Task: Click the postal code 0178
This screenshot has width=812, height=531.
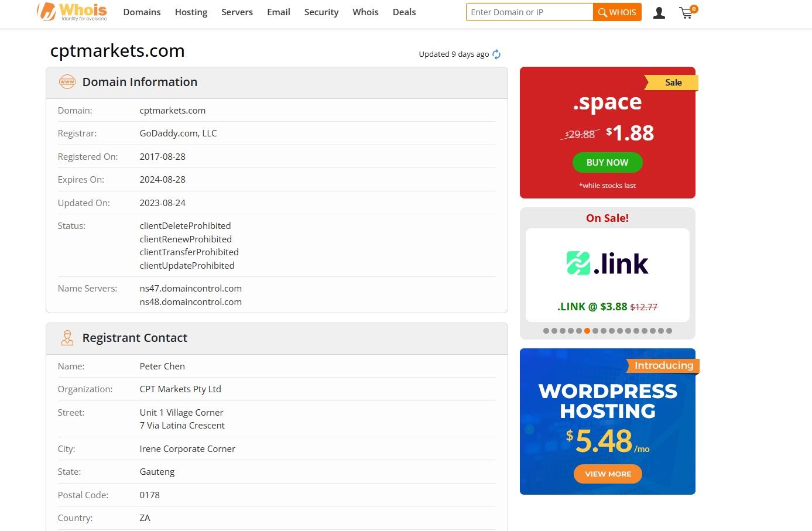Action: 149,495
